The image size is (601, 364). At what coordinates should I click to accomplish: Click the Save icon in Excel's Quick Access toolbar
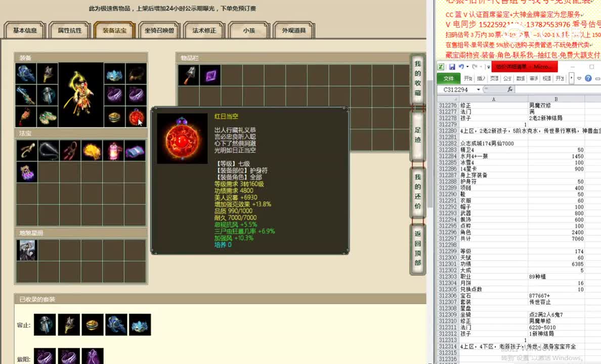[452, 66]
